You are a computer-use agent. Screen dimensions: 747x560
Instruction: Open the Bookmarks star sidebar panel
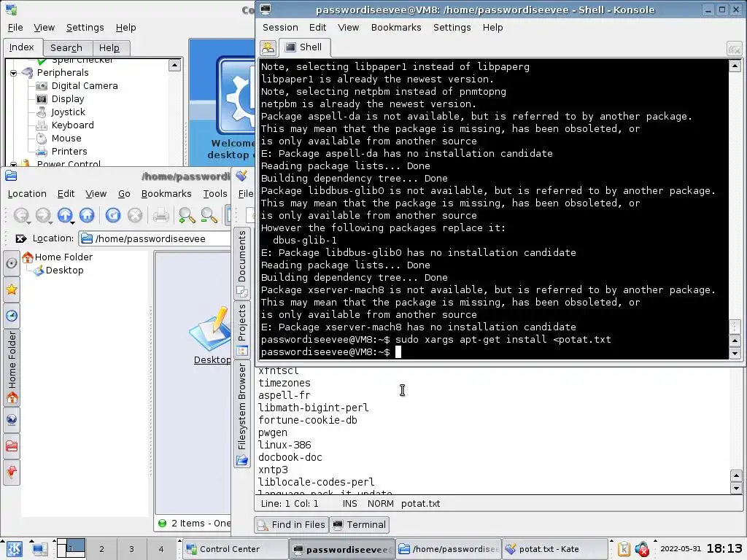(12, 289)
